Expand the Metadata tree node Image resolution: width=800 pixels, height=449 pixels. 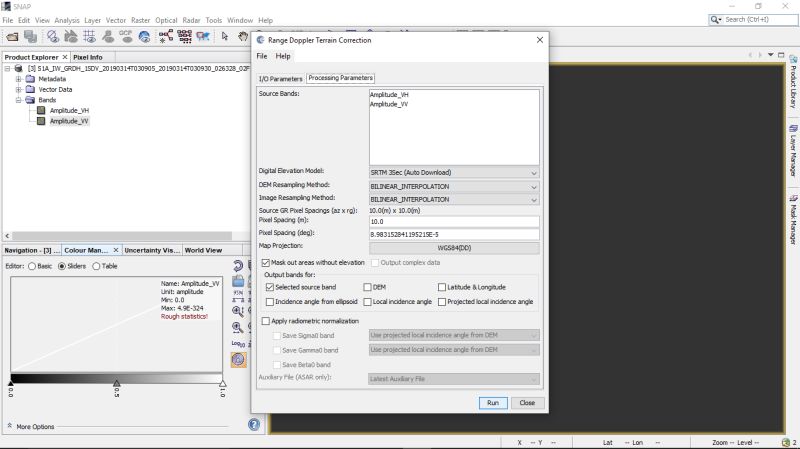tap(18, 79)
